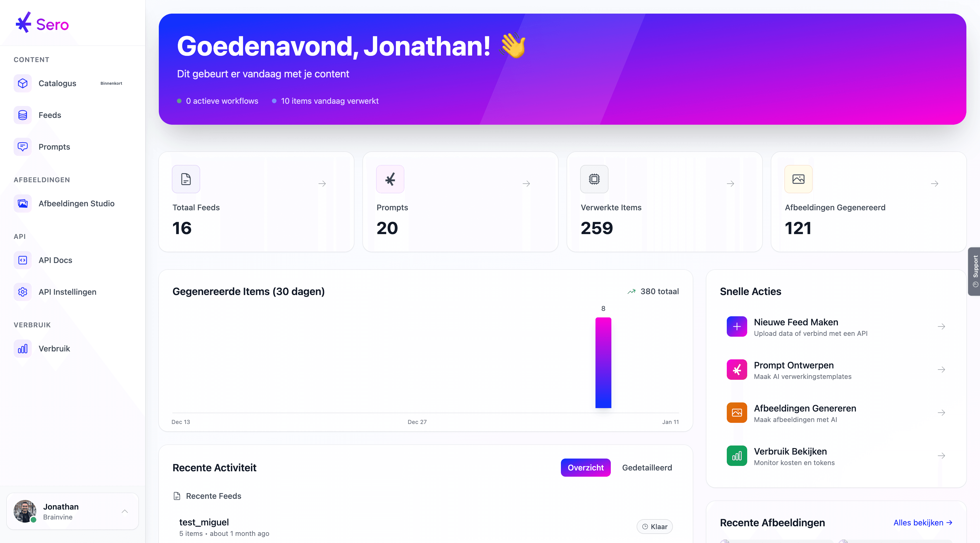Viewport: 980px width, 543px height.
Task: Click the Feeds database icon
Action: 22,115
